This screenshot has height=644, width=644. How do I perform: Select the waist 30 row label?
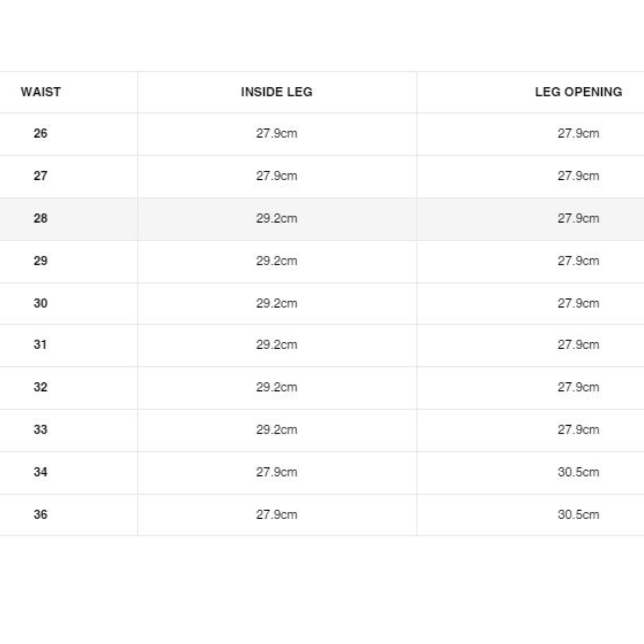(x=41, y=303)
